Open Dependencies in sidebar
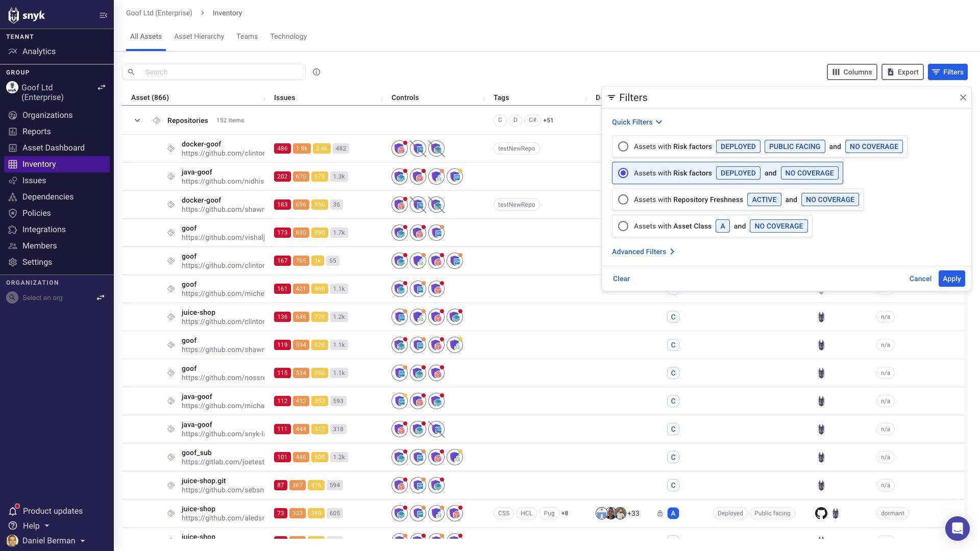The image size is (980, 551). click(57, 197)
